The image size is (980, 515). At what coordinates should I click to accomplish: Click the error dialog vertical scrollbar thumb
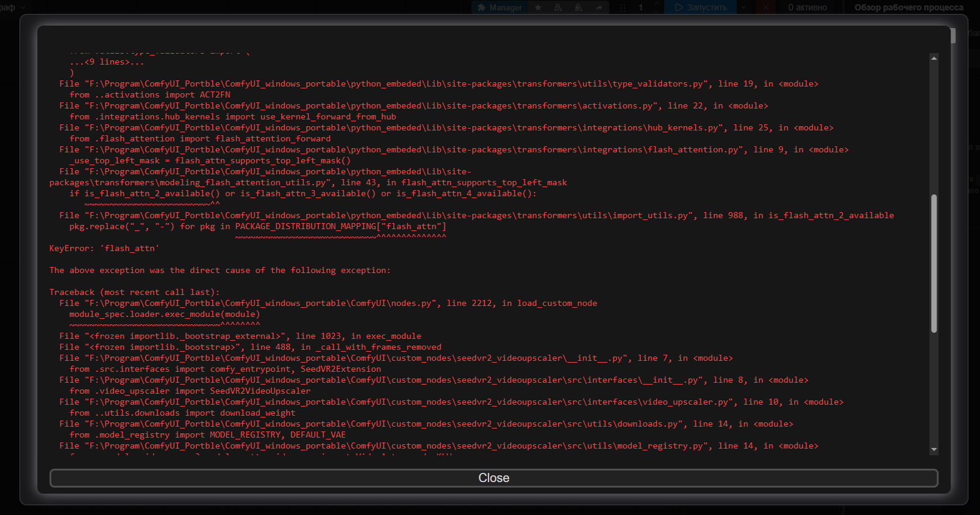pos(934,263)
